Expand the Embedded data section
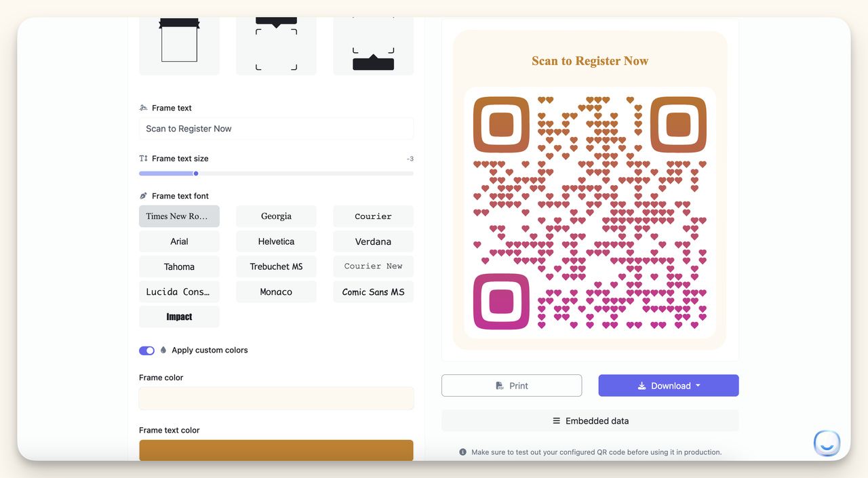The height and width of the screenshot is (478, 868). [590, 421]
